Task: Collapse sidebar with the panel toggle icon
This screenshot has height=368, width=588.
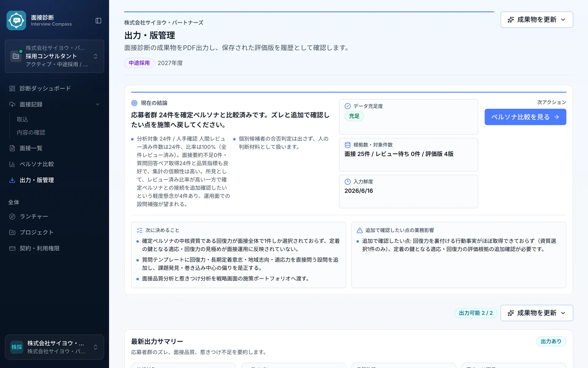Action: (98, 21)
